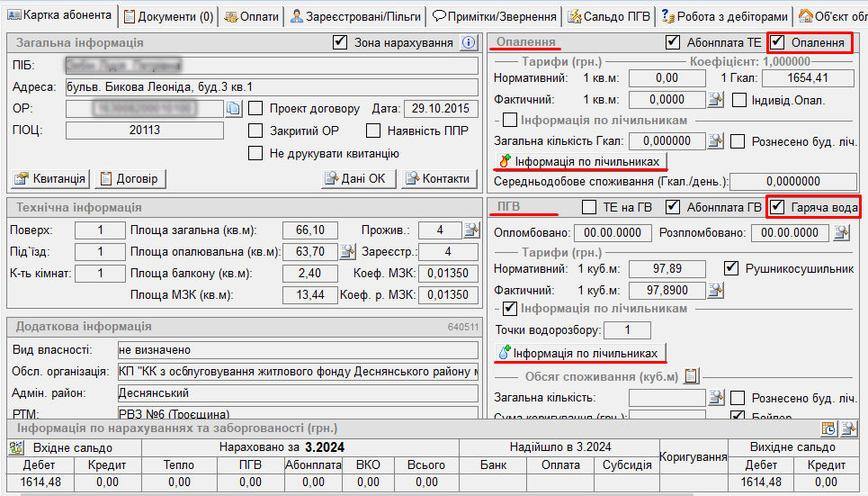This screenshot has height=496, width=868.
Task: Toggle Не друкувати квитанцію checkbox
Action: point(255,152)
